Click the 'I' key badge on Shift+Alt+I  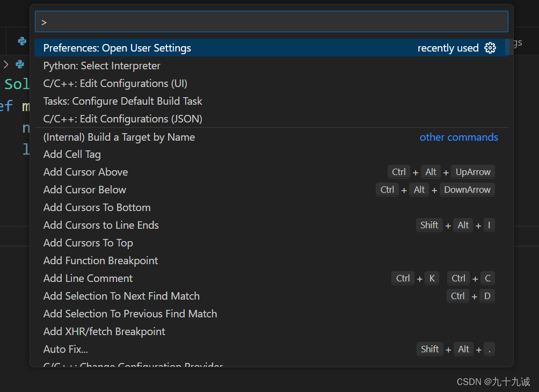(489, 225)
